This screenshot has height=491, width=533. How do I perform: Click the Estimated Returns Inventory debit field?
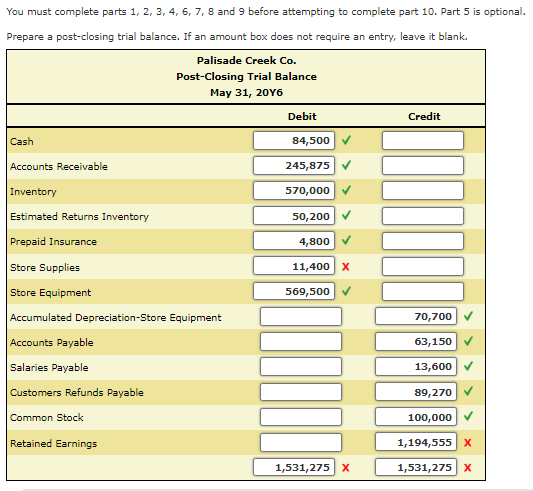click(294, 216)
